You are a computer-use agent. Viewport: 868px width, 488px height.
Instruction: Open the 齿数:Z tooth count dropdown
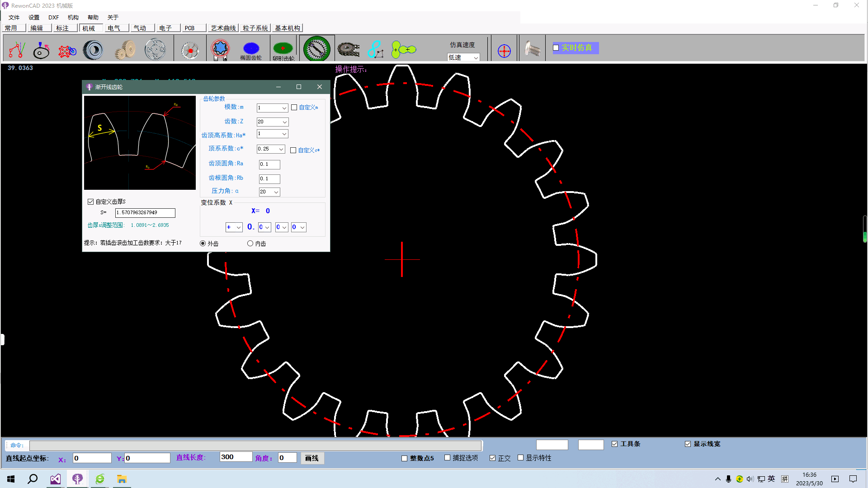(x=284, y=122)
